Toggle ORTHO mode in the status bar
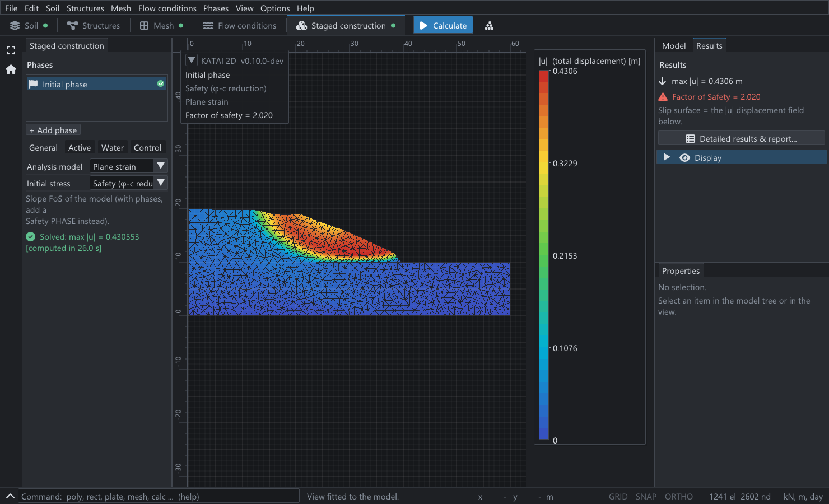This screenshot has width=829, height=504. (x=679, y=497)
